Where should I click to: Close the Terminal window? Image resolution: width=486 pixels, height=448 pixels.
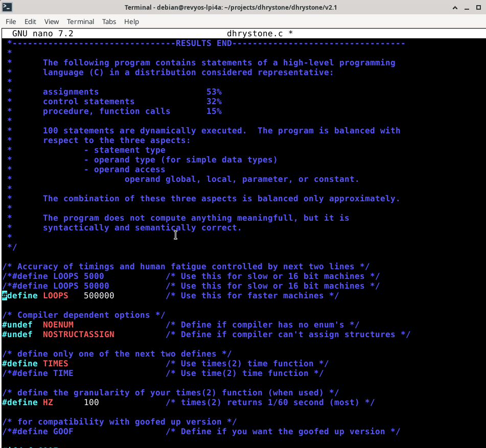coord(477,8)
